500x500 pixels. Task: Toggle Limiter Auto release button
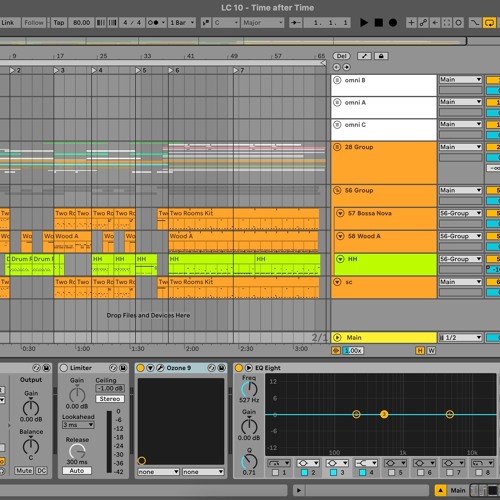[77, 471]
